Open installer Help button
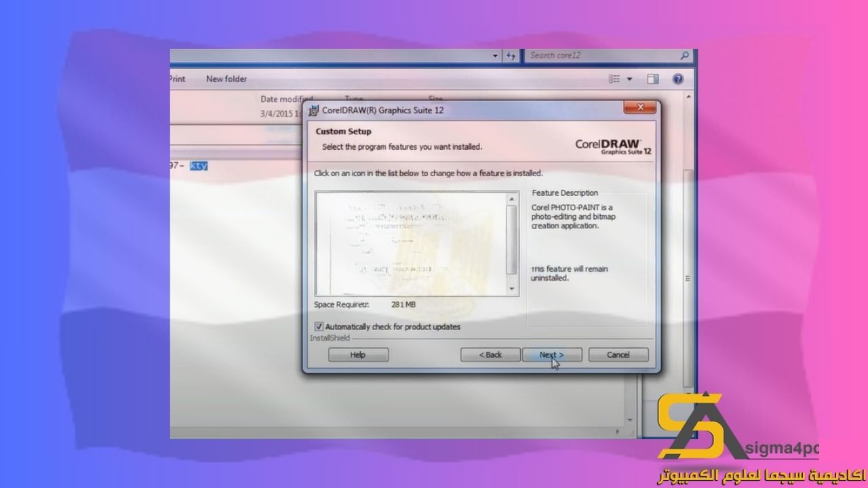The image size is (868, 488). pyautogui.click(x=358, y=354)
